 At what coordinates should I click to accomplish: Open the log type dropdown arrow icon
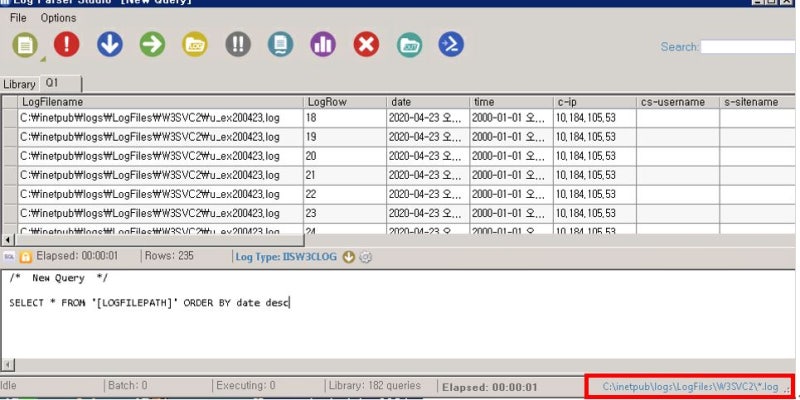(348, 257)
